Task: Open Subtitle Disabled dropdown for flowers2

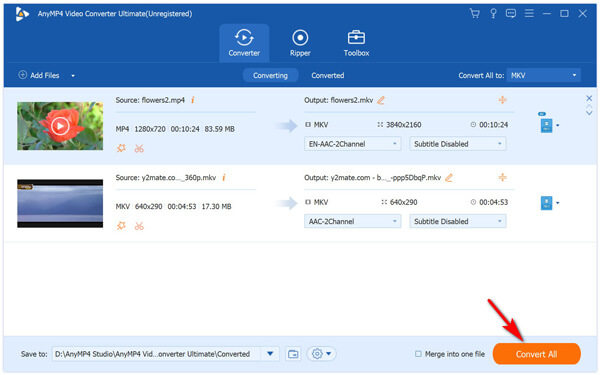Action: tap(458, 144)
